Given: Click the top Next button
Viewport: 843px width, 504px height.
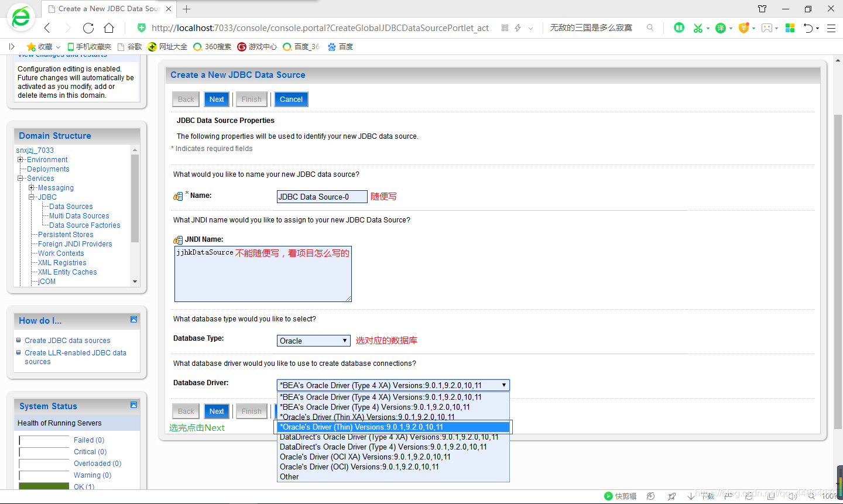Looking at the screenshot, I should coord(217,99).
